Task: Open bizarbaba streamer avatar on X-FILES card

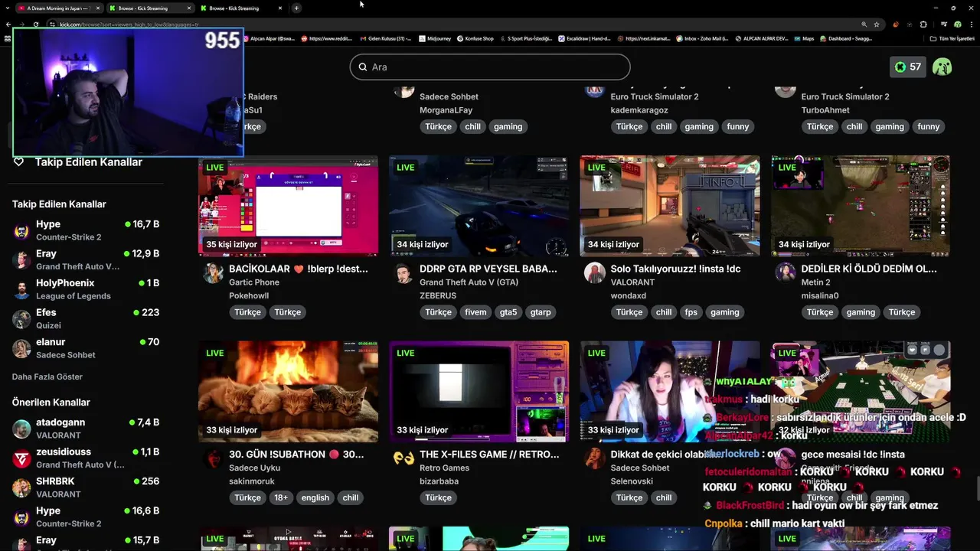Action: [x=403, y=458]
